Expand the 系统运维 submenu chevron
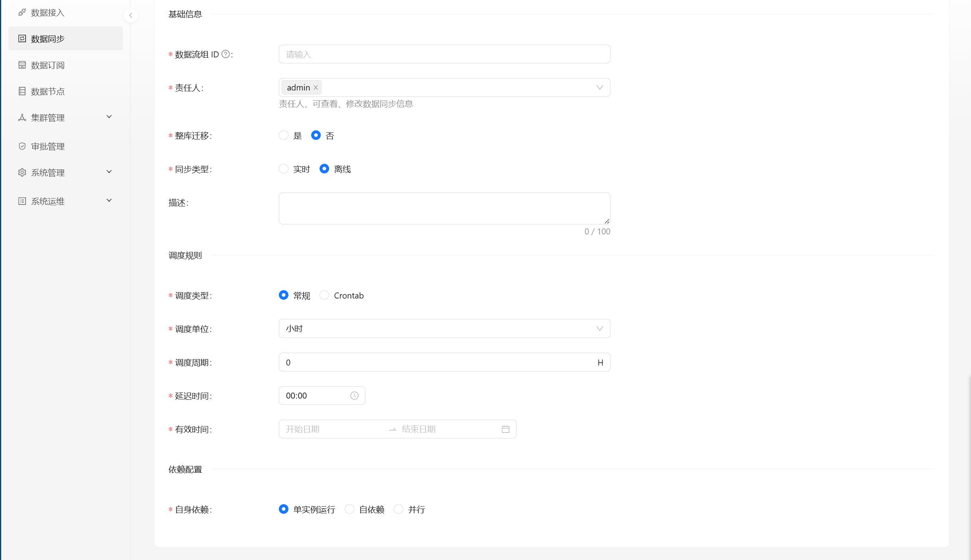Viewport: 971px width, 560px height. tap(109, 200)
